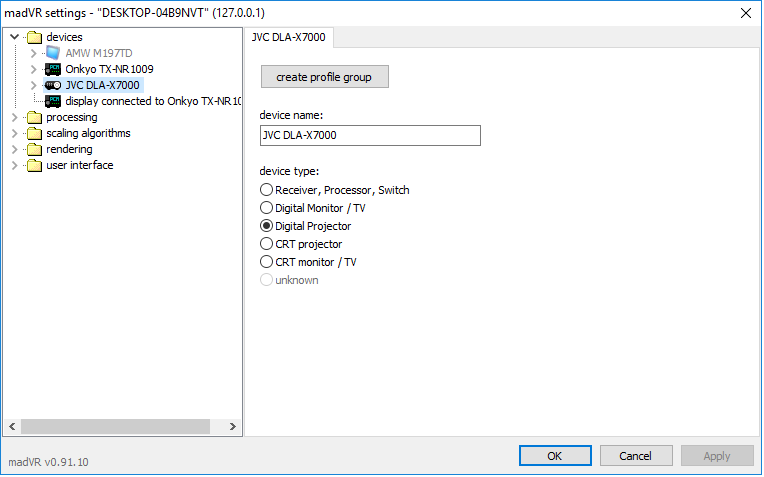764x477 pixels.
Task: Click the rendering folder icon
Action: (x=34, y=150)
